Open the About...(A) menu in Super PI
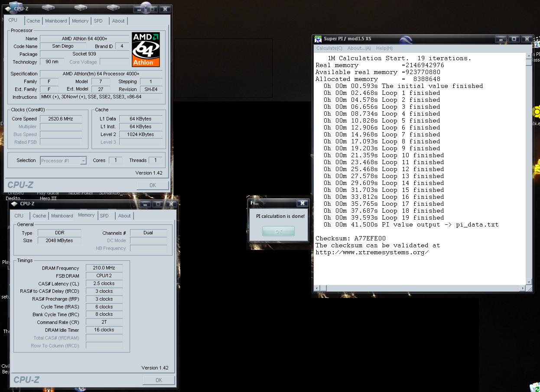540x392 pixels. click(x=359, y=48)
